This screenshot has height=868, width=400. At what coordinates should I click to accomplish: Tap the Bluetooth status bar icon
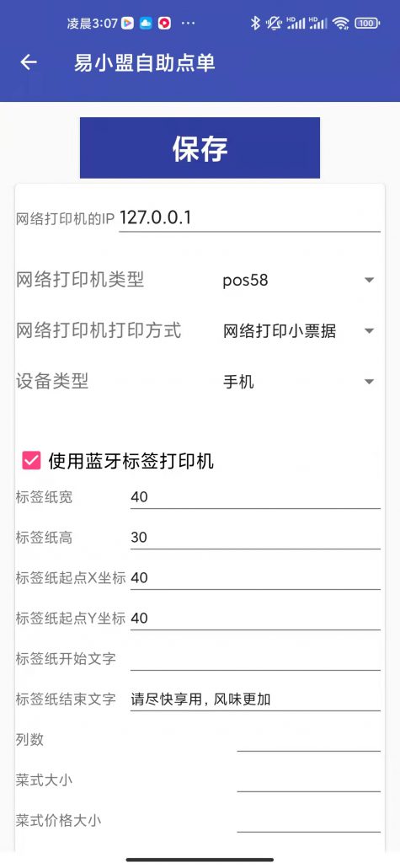pos(255,23)
